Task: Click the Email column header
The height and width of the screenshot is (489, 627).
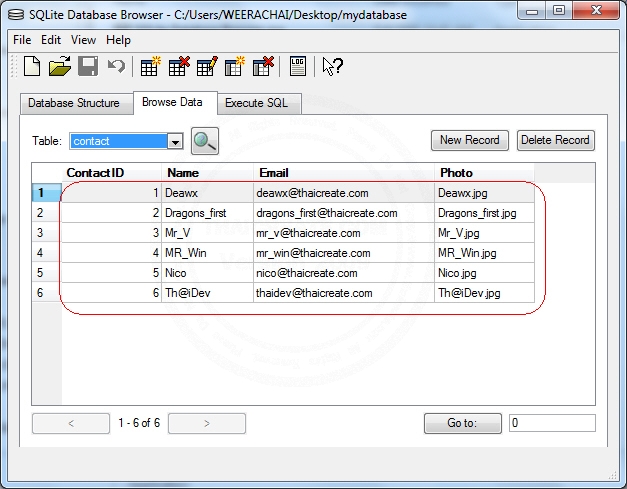Action: (x=344, y=173)
